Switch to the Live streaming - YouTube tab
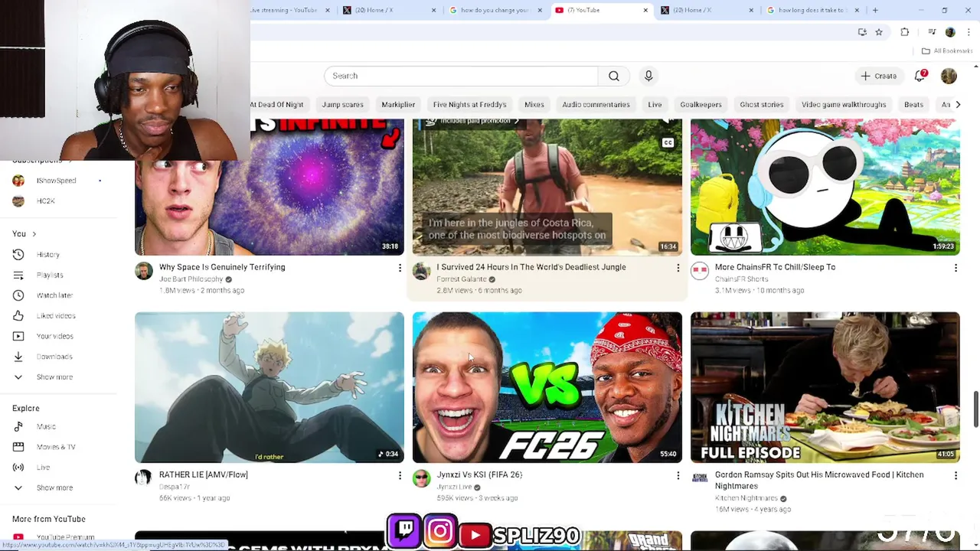Viewport: 980px width, 551px height. pos(284,10)
